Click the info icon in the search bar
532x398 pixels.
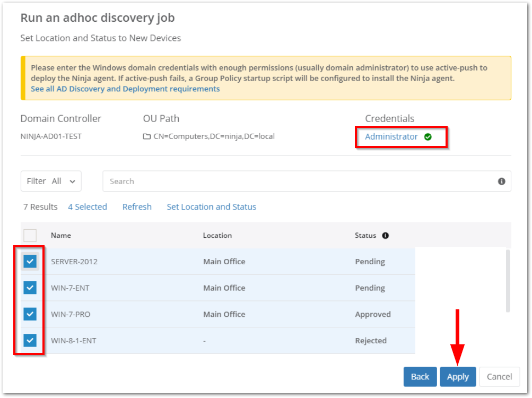click(503, 181)
